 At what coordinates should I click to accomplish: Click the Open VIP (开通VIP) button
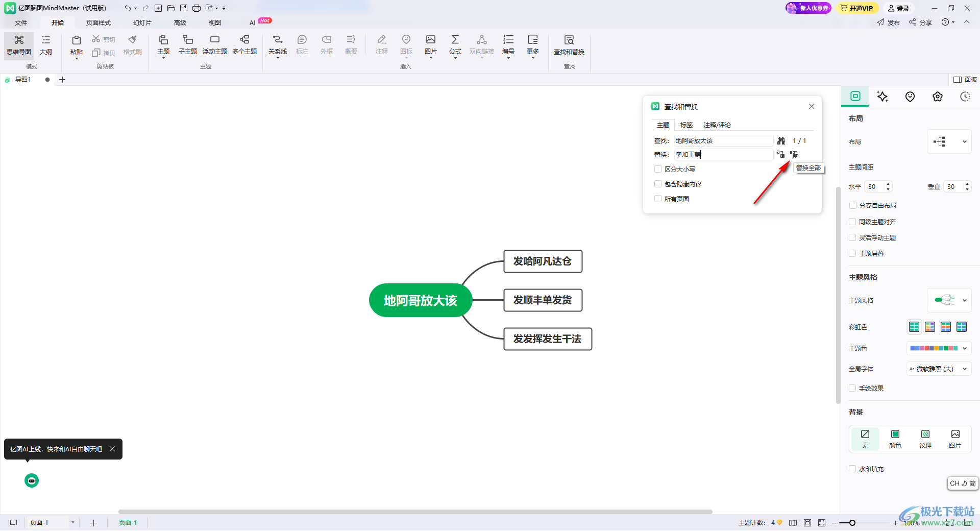857,8
